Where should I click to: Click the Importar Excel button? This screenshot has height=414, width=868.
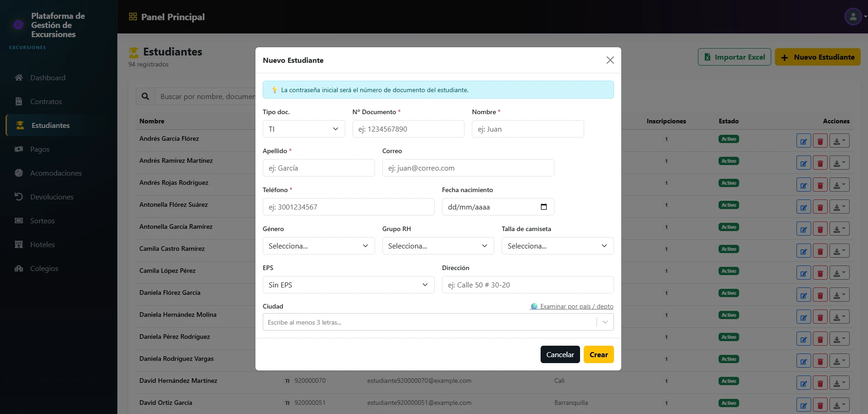734,57
